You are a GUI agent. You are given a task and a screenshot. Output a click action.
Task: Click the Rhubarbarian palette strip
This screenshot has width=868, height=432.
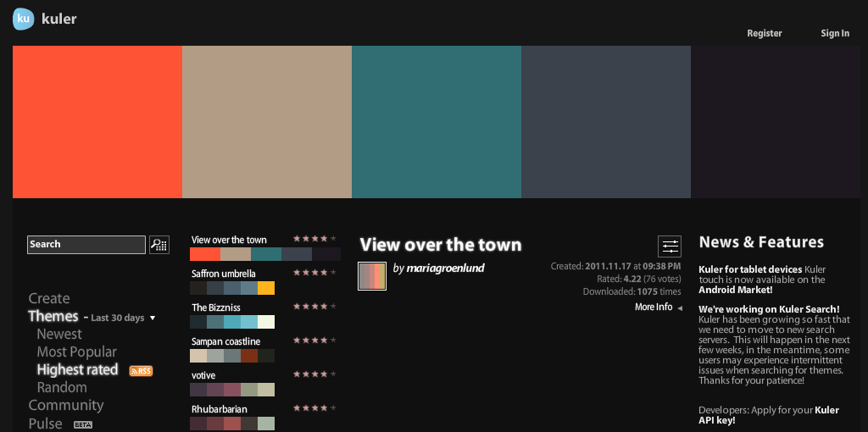[x=232, y=424]
